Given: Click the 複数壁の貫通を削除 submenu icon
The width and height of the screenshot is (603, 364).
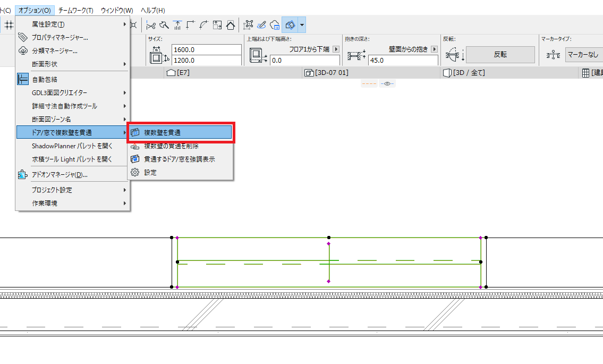Looking at the screenshot, I should 134,146.
